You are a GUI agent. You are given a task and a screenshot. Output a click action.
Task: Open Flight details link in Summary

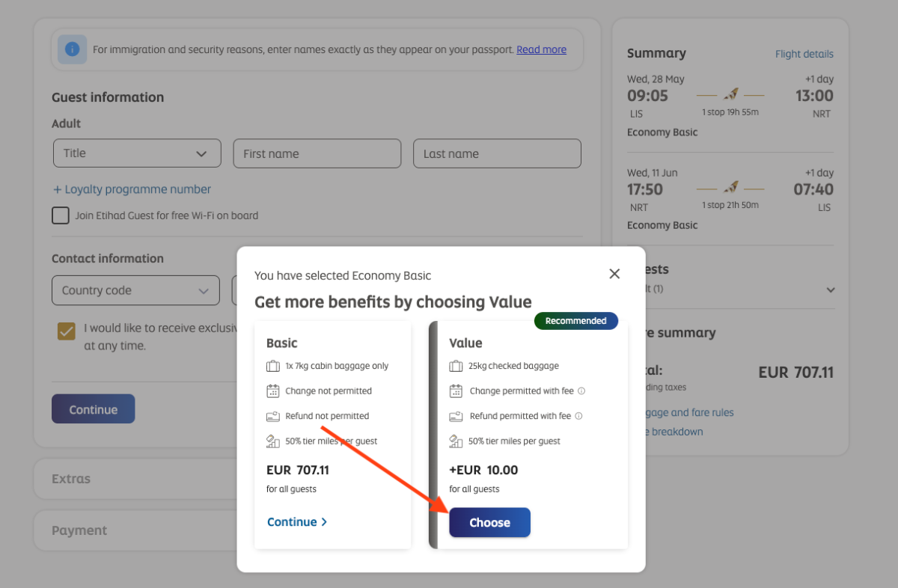point(804,54)
